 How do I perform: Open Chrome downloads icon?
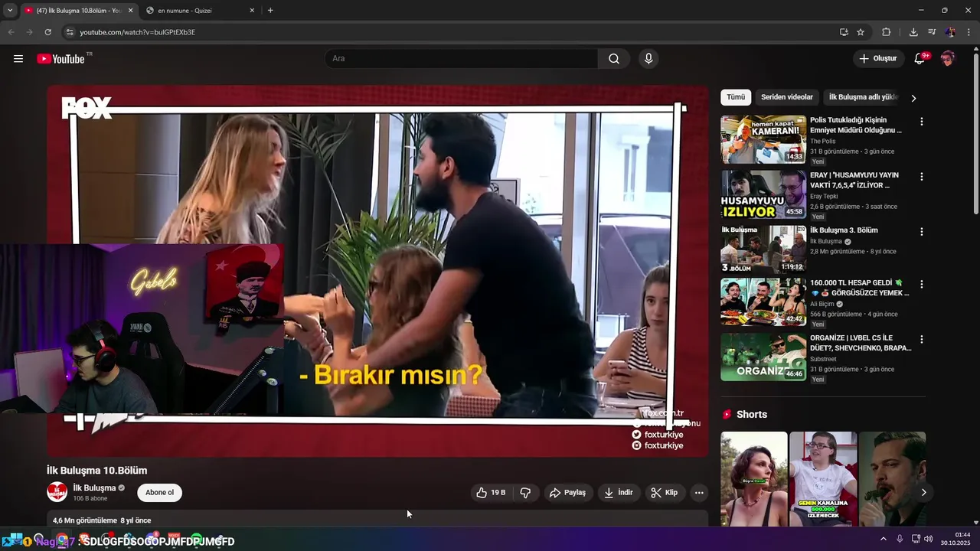[x=913, y=32]
